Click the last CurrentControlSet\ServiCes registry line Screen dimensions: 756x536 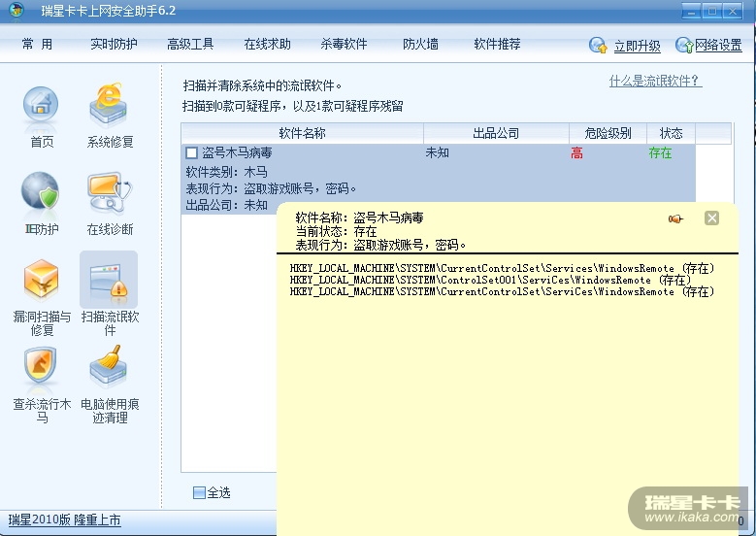(x=502, y=291)
